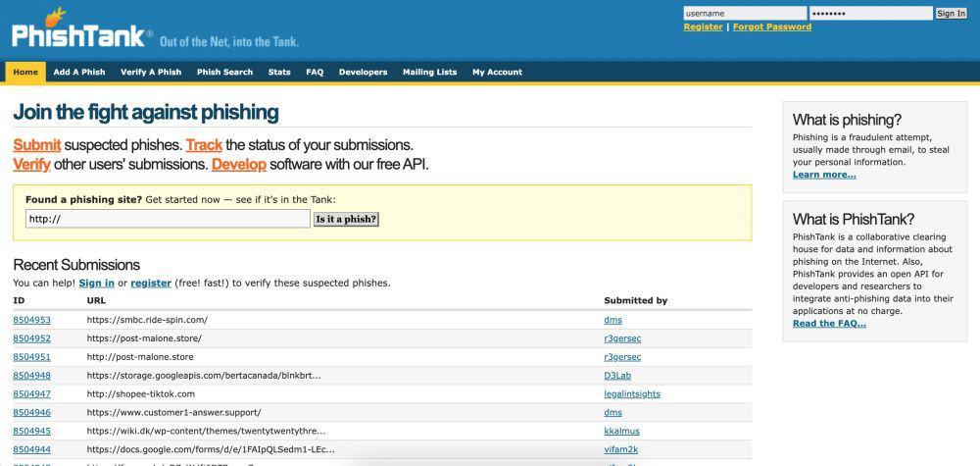Open submission ID 8504952

pos(32,338)
